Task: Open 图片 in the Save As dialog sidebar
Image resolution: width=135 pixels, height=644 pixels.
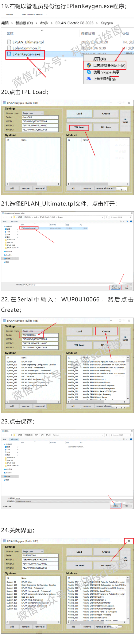Action: point(8,455)
